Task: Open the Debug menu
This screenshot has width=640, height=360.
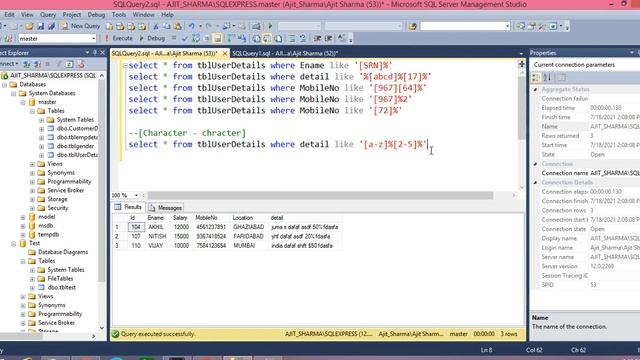Action: (x=96, y=15)
